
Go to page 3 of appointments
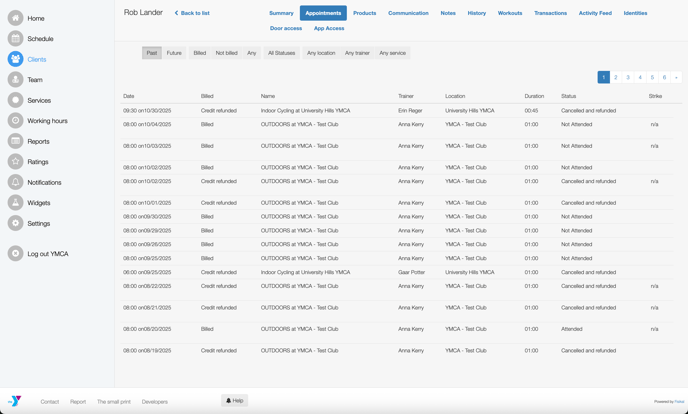628,77
